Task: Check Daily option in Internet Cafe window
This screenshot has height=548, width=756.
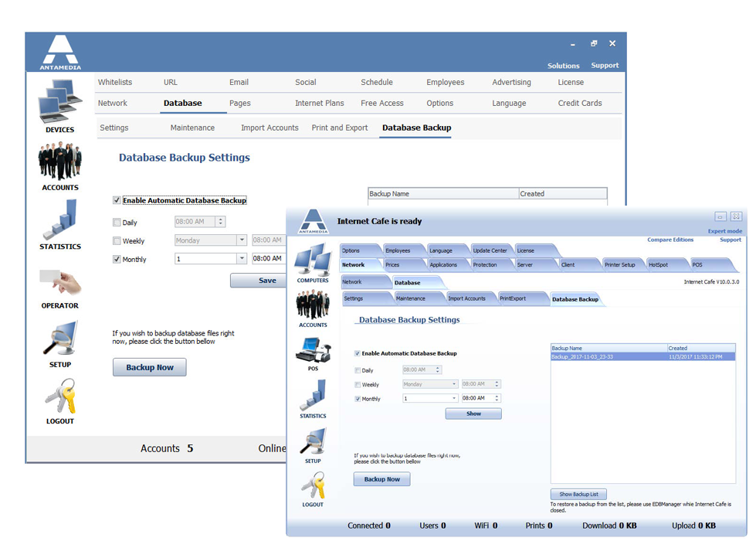Action: (358, 370)
